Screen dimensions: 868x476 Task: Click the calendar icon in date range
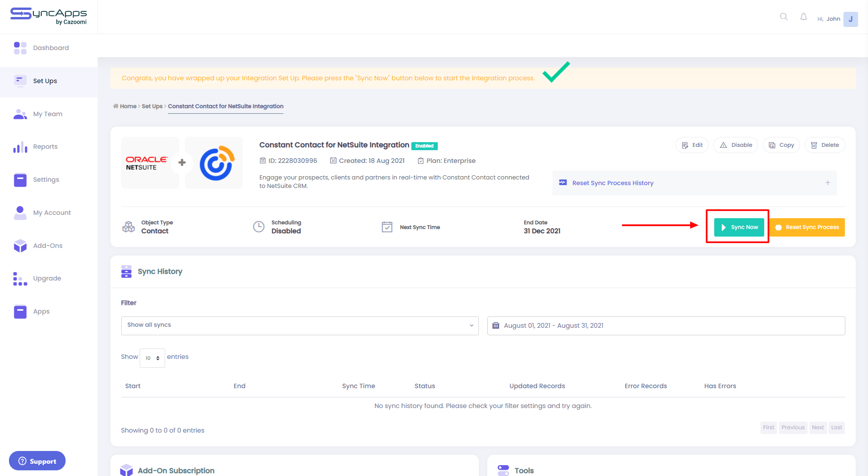tap(495, 325)
